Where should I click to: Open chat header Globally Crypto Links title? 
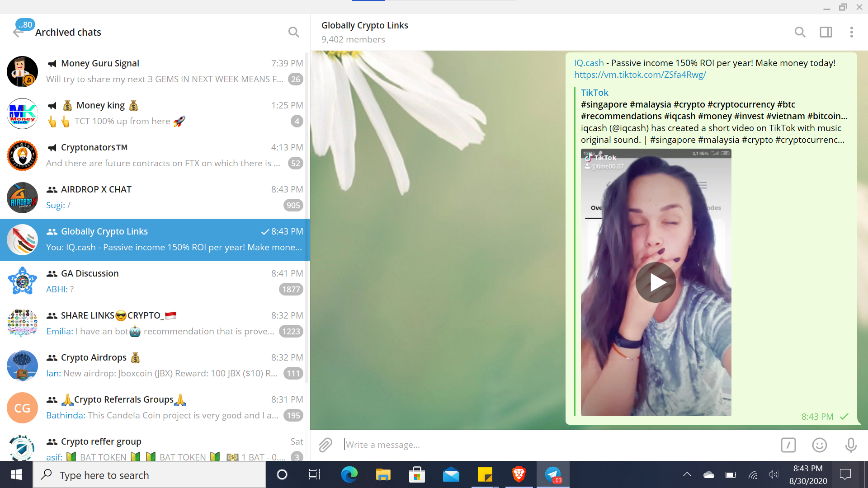tap(365, 25)
